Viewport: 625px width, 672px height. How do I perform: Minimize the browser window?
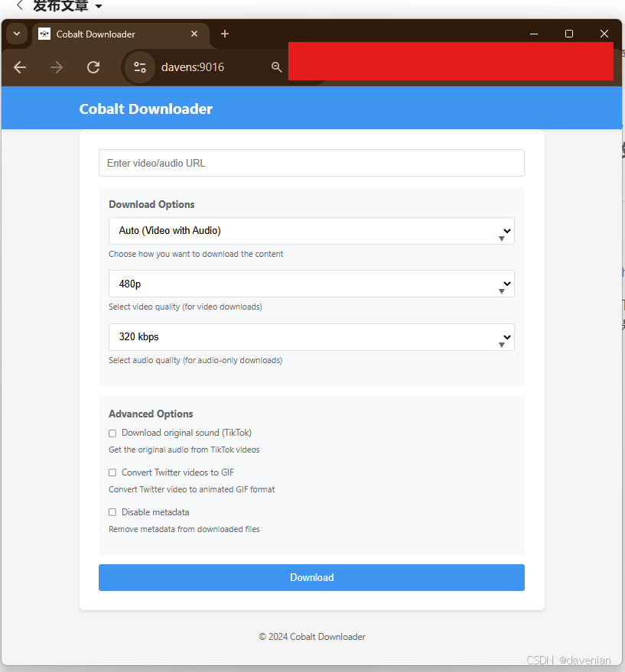(x=534, y=34)
